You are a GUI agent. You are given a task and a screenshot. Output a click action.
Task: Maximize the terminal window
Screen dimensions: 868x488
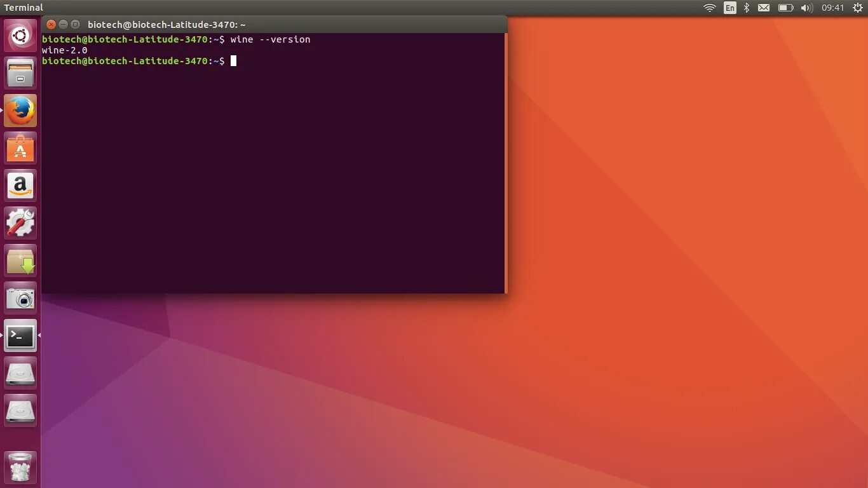pos(76,25)
